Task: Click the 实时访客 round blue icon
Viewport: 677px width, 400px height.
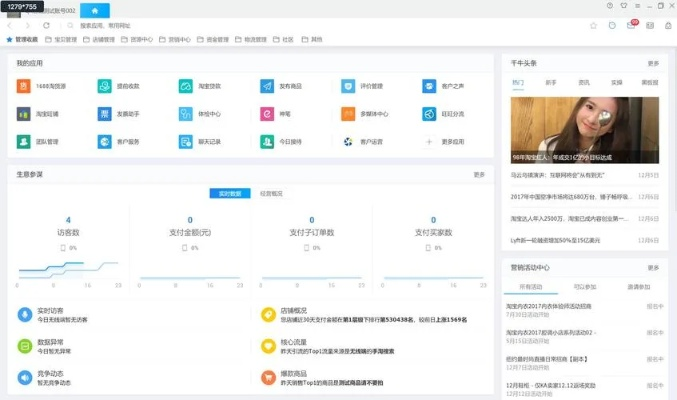Action: click(24, 315)
